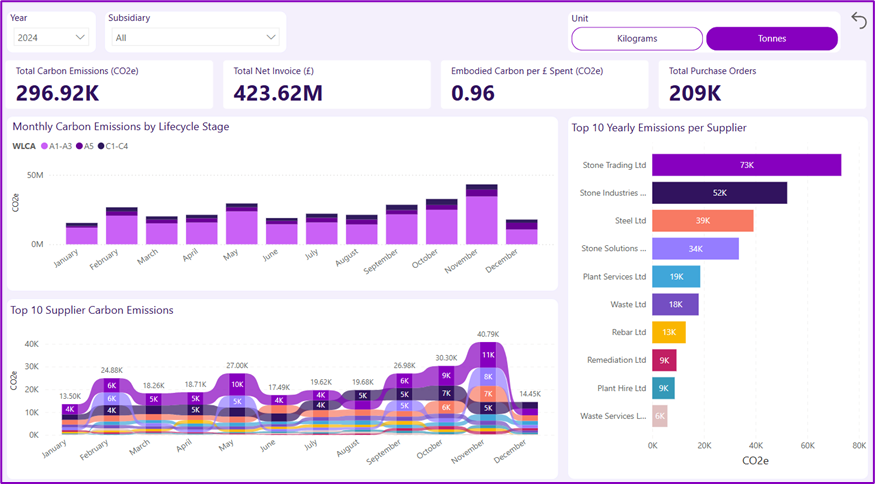Switch the unit to Kilograms
The height and width of the screenshot is (484, 875).
click(636, 39)
